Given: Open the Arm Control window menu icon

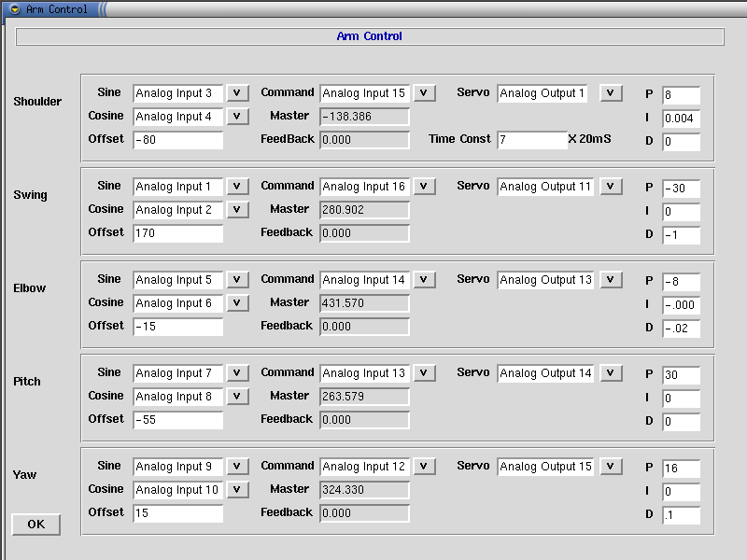Looking at the screenshot, I should coord(15,9).
